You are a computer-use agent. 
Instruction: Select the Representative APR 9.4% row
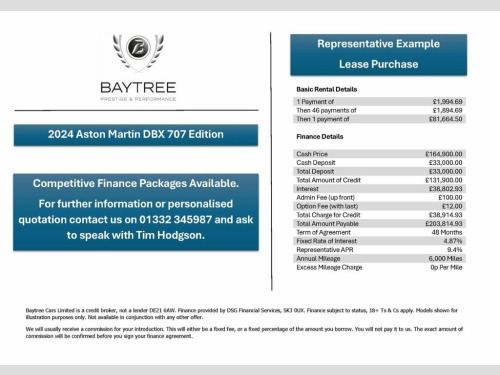point(379,250)
